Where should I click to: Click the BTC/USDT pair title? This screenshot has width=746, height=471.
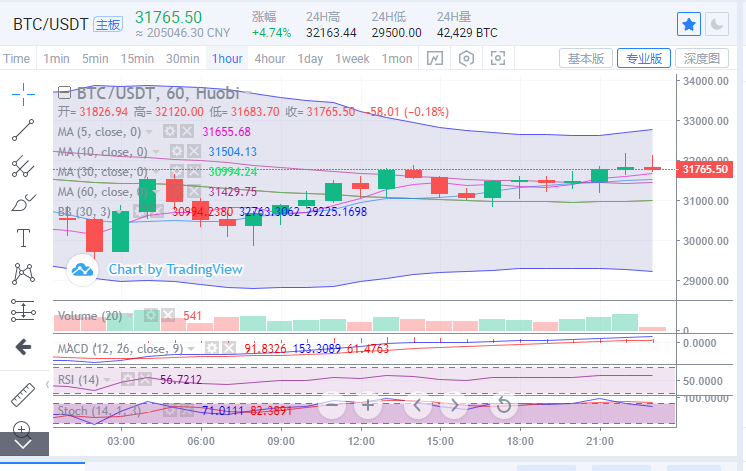pyautogui.click(x=50, y=24)
